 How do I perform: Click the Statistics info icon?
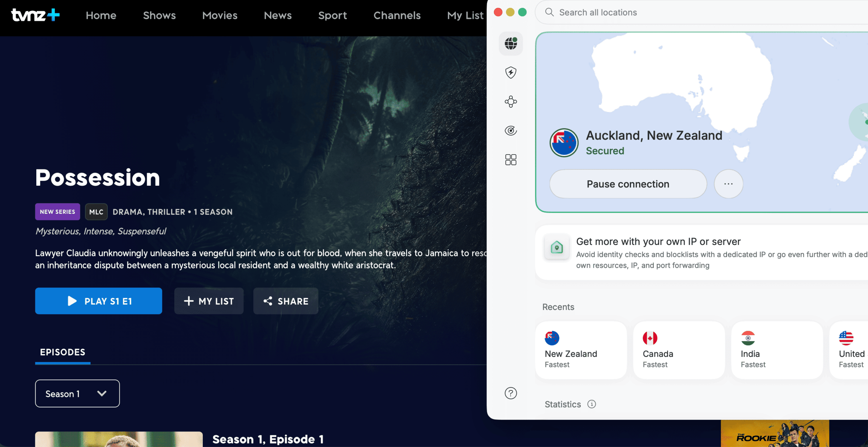tap(592, 404)
